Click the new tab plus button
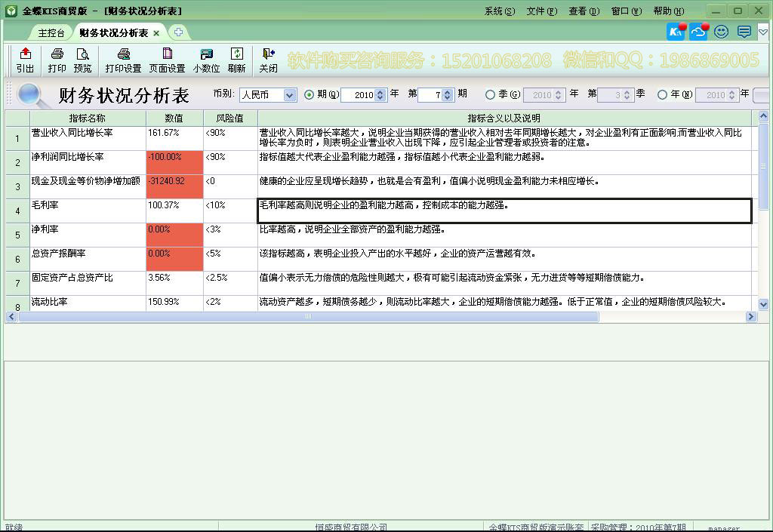Image resolution: width=773 pixels, height=532 pixels. point(178,32)
